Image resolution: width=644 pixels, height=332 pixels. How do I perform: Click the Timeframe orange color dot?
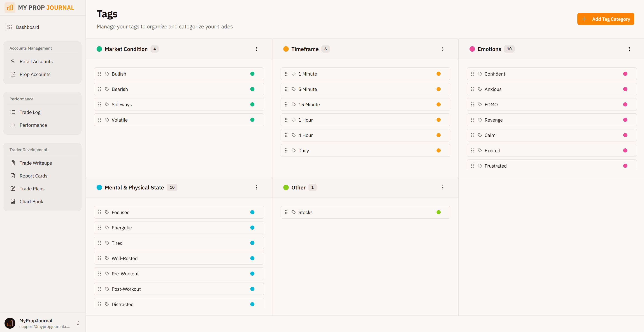(x=286, y=49)
